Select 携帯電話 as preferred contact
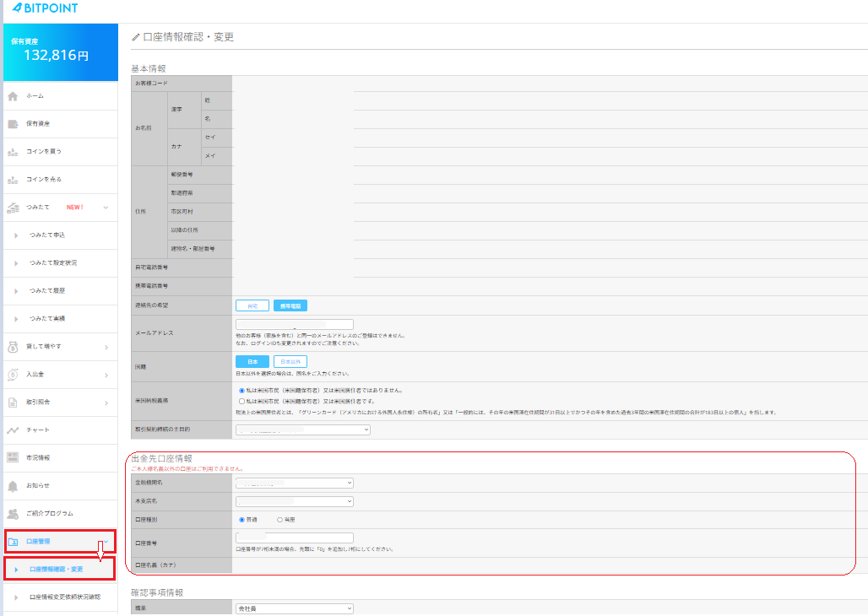This screenshot has width=868, height=616. pyautogui.click(x=290, y=306)
